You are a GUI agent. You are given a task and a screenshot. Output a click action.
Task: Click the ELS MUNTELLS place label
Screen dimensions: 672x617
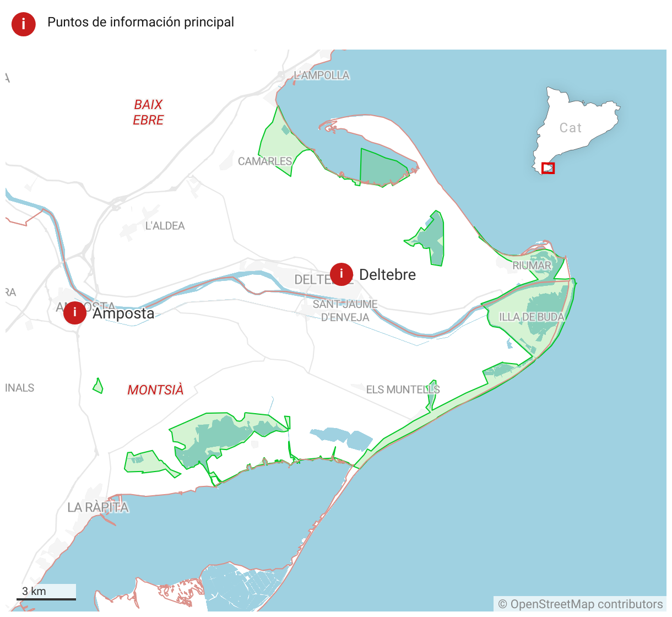(403, 389)
